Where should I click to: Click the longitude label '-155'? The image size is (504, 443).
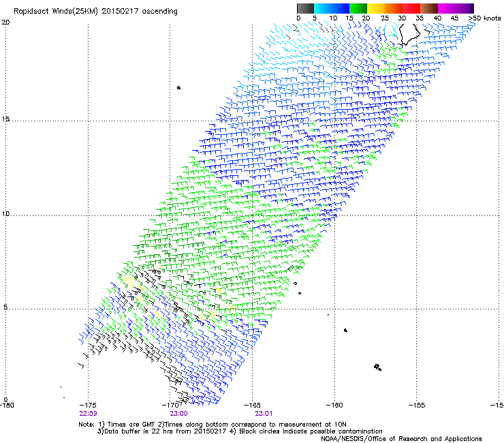(x=417, y=405)
